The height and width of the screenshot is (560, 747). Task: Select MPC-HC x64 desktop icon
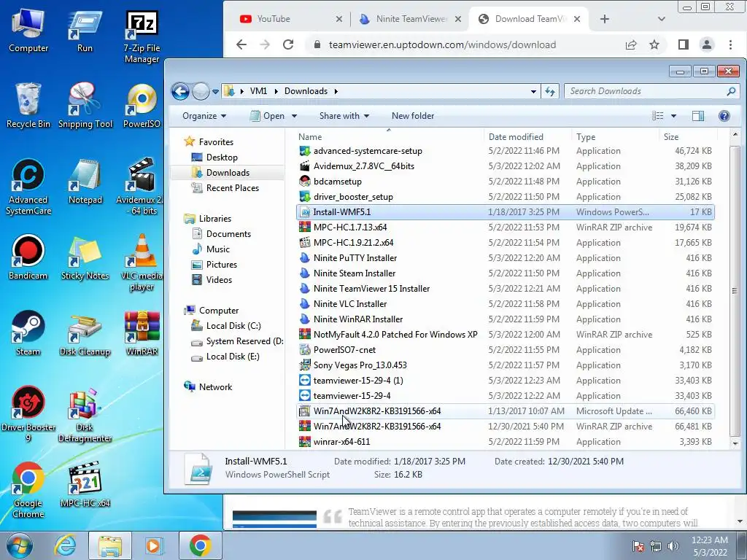[x=85, y=485]
